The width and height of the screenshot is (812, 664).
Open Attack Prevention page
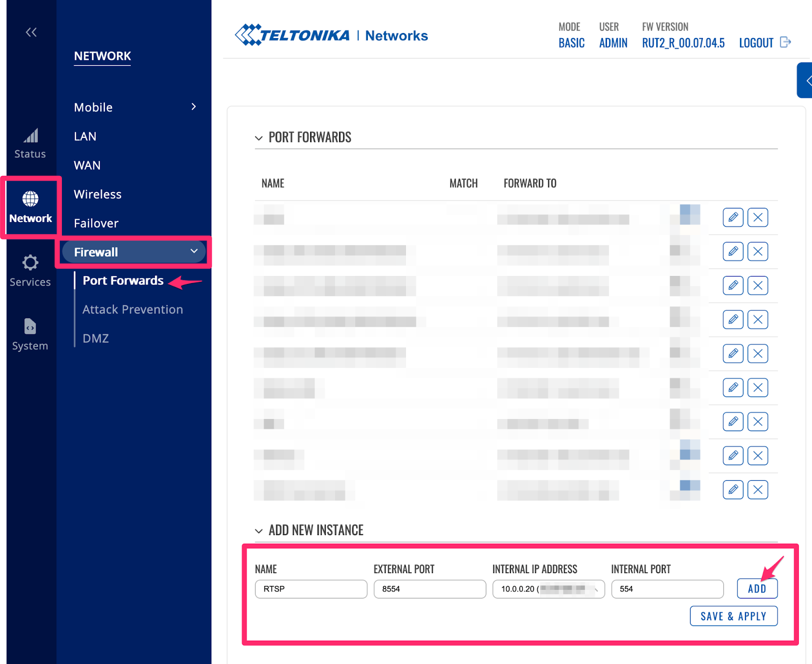[x=132, y=309]
